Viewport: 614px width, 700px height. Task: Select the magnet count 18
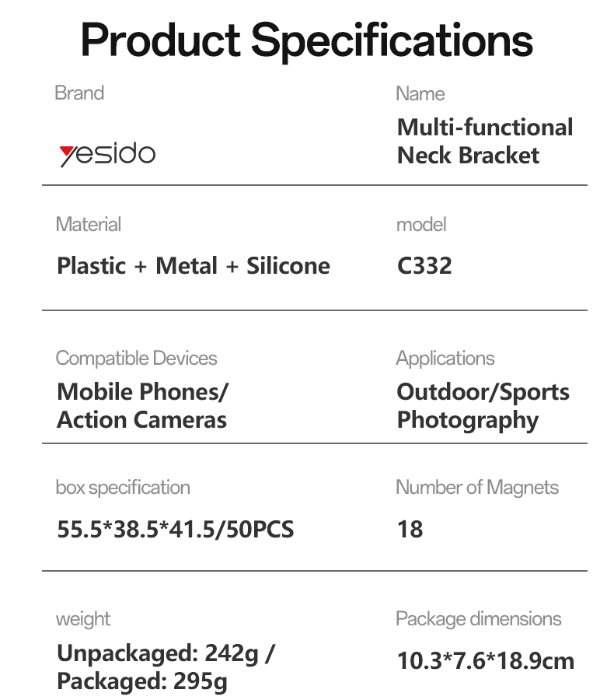pos(410,530)
